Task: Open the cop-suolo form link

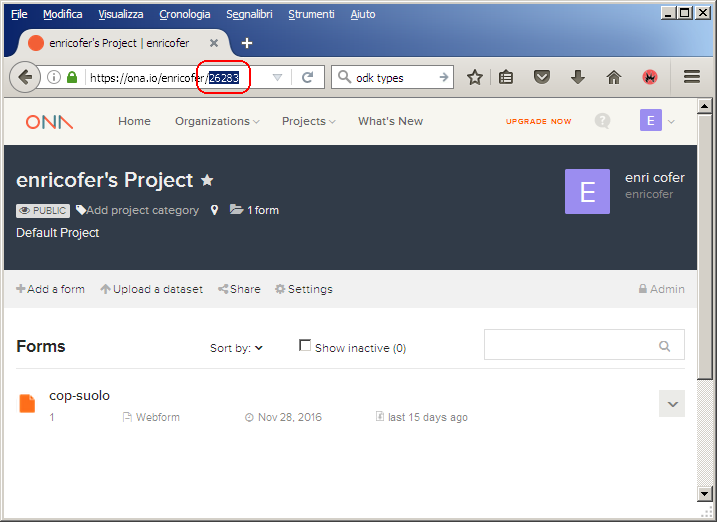Action: tap(80, 395)
